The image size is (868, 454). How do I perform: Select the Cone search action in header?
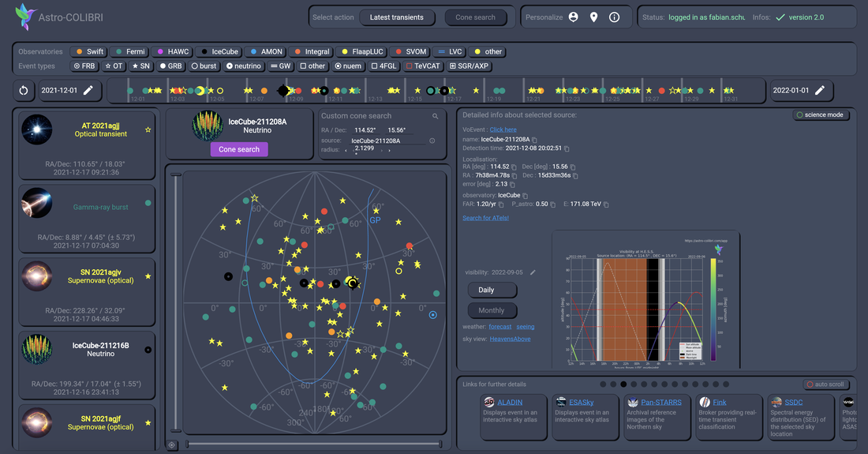point(476,17)
